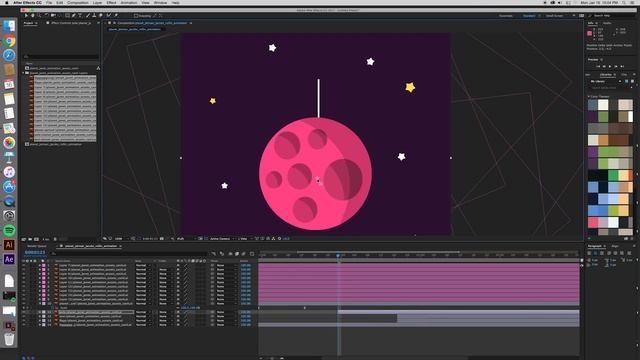Switch Libraries panel to list view
The image size is (640, 360).
[x=633, y=81]
